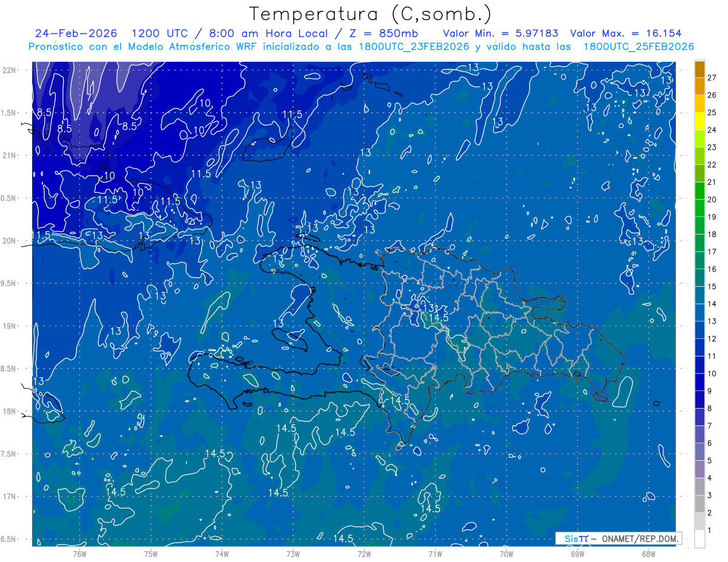Click the "21N" latitude axis label
The width and height of the screenshot is (728, 562).
click(9, 155)
